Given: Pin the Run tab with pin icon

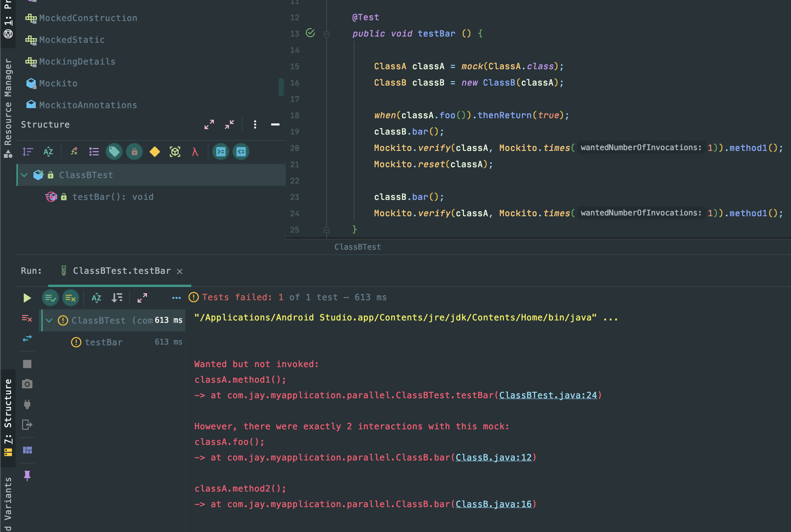Looking at the screenshot, I should (x=27, y=475).
